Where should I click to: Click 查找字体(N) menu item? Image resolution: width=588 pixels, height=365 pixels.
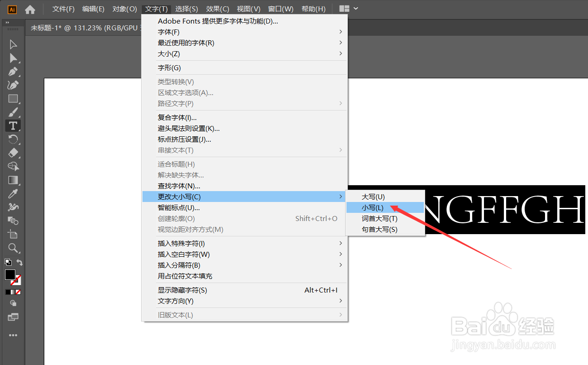point(245,186)
